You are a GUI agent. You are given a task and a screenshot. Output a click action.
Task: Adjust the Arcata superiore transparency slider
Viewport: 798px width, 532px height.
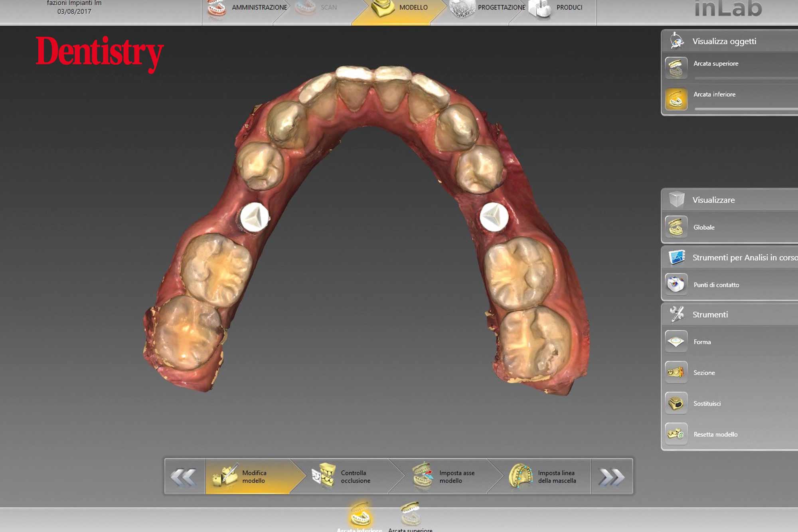tap(746, 78)
